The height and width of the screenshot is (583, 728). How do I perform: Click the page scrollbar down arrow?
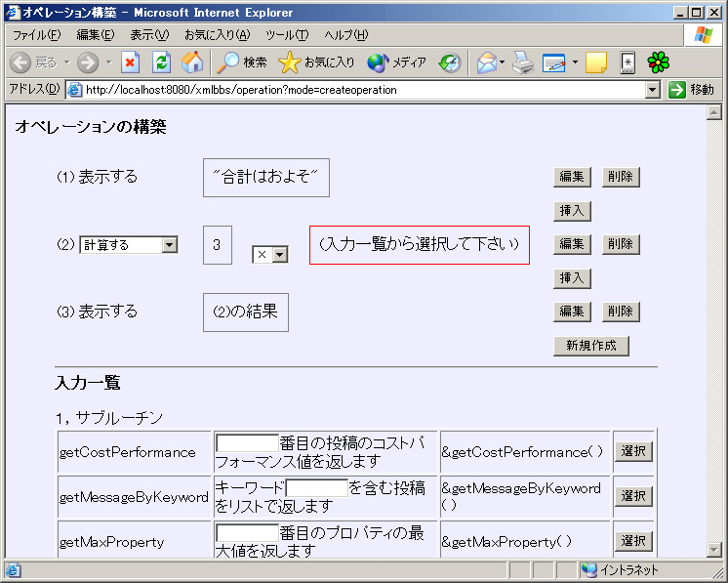point(713,550)
